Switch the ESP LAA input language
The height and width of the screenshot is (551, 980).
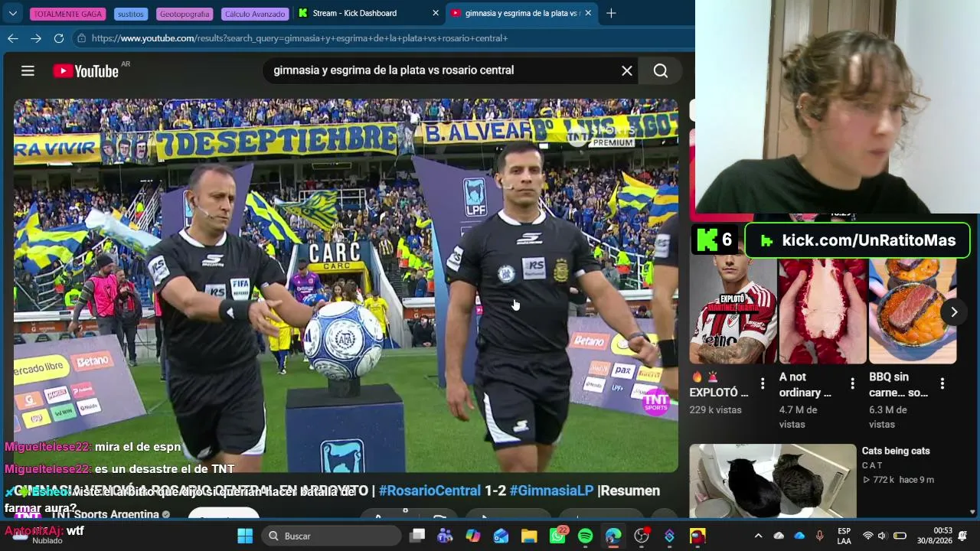(x=844, y=536)
